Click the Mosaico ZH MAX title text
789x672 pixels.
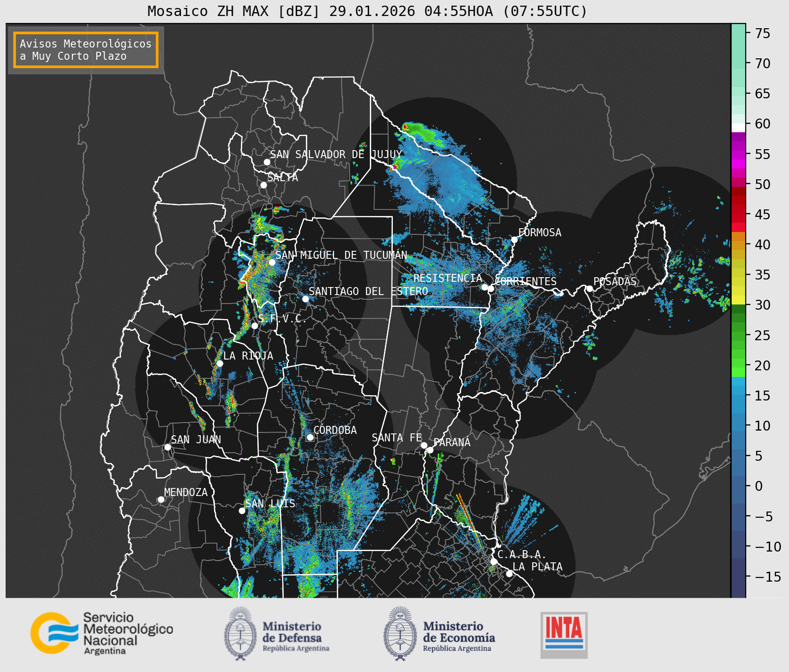click(x=367, y=11)
